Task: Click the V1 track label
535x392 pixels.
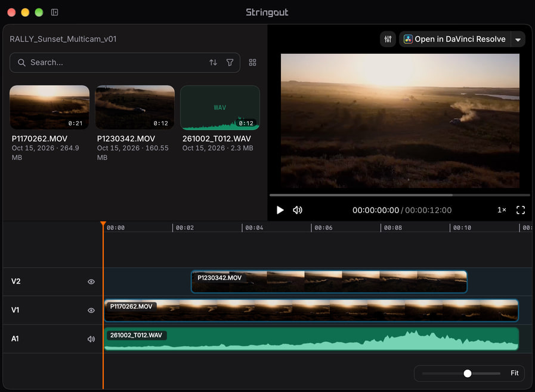Action: [x=15, y=310]
